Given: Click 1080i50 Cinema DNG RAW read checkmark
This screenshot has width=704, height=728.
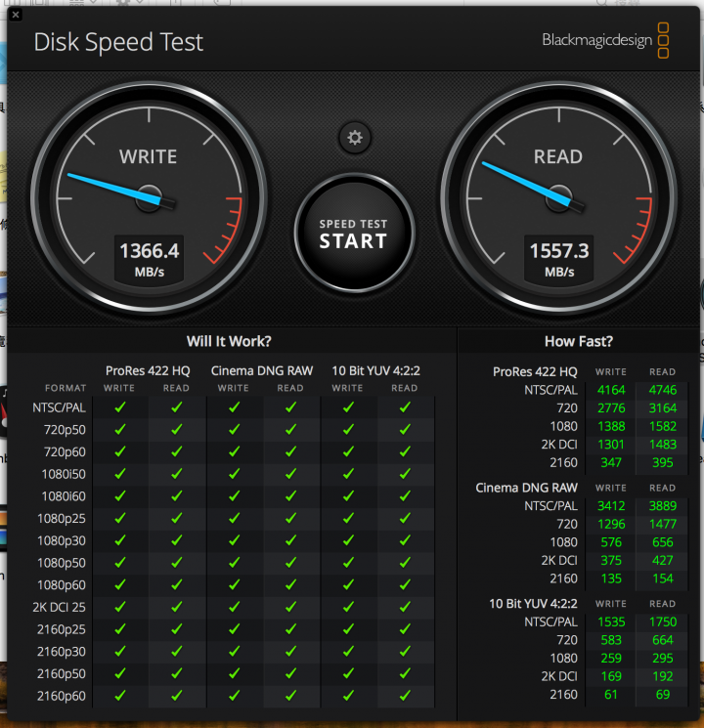Looking at the screenshot, I should [291, 474].
